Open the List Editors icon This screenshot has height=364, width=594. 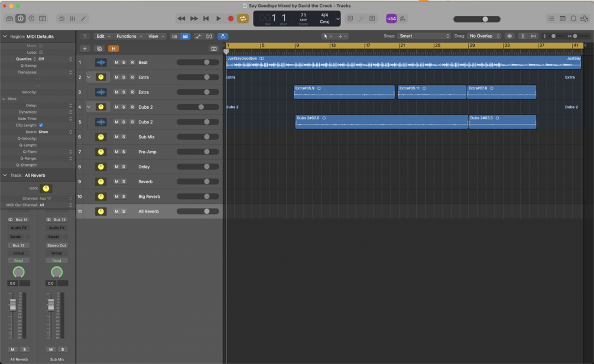pyautogui.click(x=551, y=18)
